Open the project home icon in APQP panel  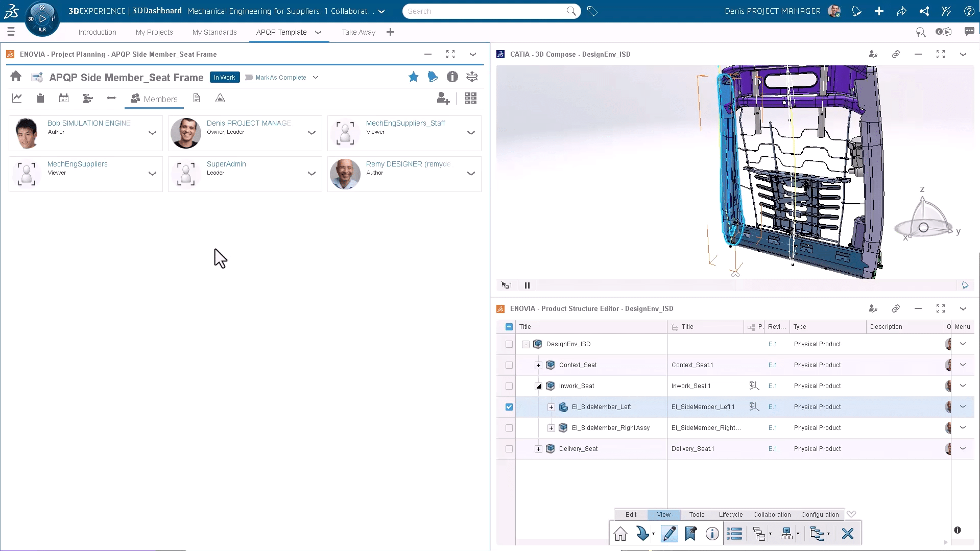click(x=15, y=77)
